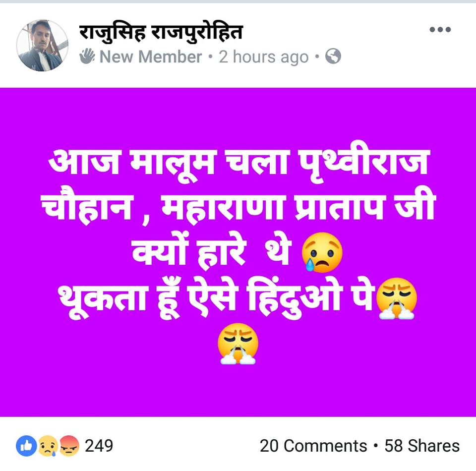Open the 58 Shares link
This screenshot has width=476, height=471.
point(422,446)
